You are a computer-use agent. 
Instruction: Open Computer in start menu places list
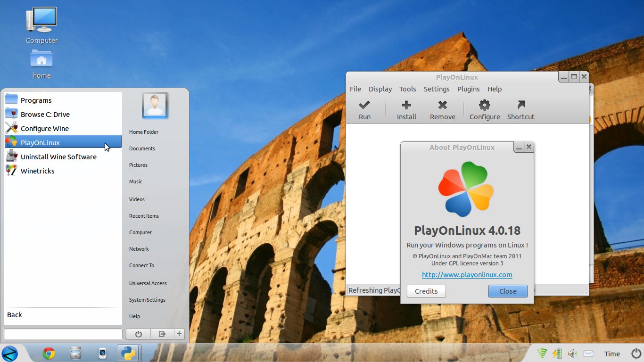(x=140, y=232)
